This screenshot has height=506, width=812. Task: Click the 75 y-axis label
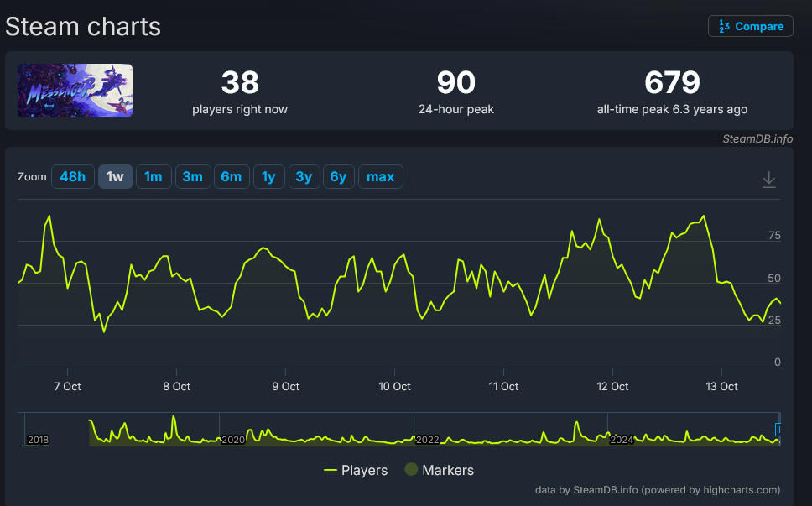pyautogui.click(x=774, y=236)
